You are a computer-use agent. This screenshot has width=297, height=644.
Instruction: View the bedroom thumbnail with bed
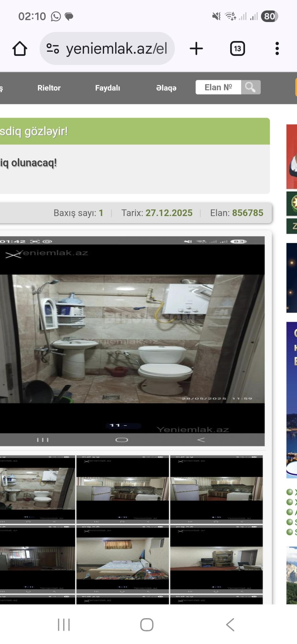122,559
